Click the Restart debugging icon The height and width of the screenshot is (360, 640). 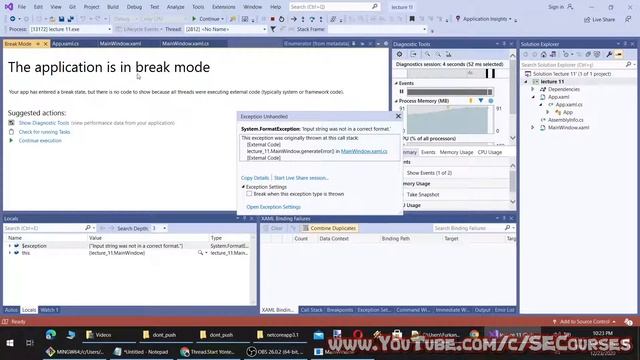[281, 19]
